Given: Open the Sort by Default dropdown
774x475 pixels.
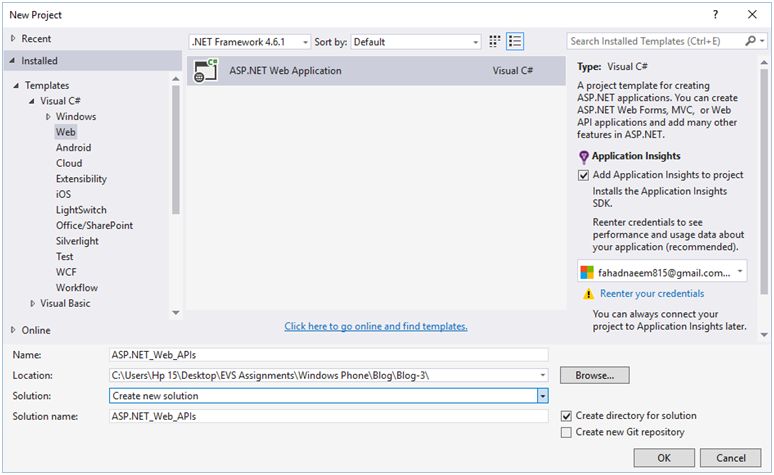Looking at the screenshot, I should tap(416, 42).
